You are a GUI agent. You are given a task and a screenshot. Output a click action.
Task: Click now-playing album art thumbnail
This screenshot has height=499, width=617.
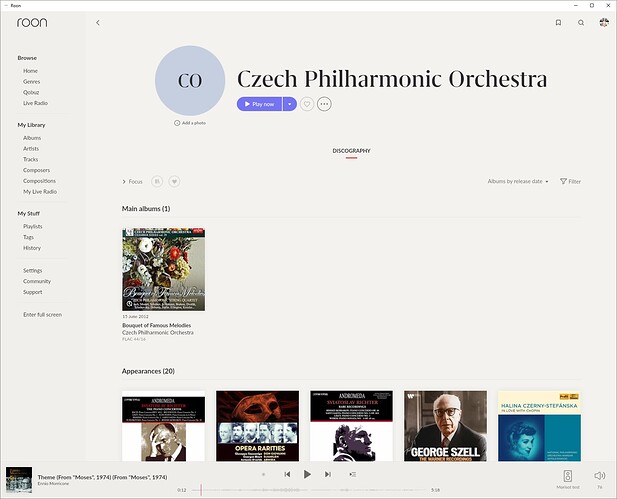[x=19, y=480]
